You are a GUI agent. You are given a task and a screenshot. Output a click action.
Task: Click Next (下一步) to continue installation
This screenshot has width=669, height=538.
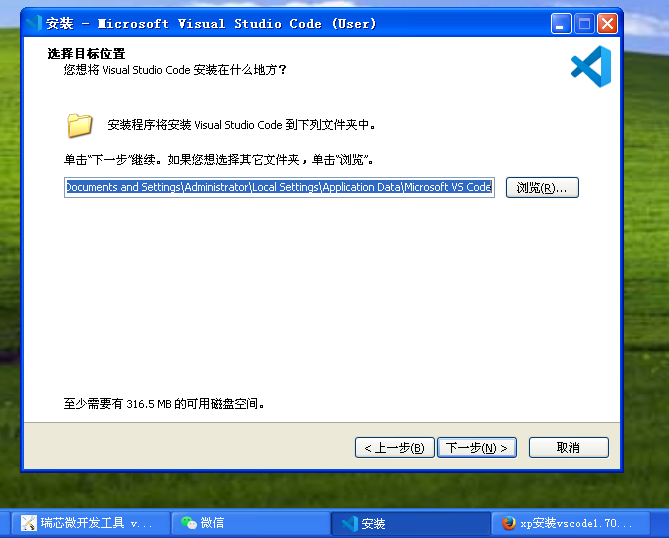tap(477, 448)
